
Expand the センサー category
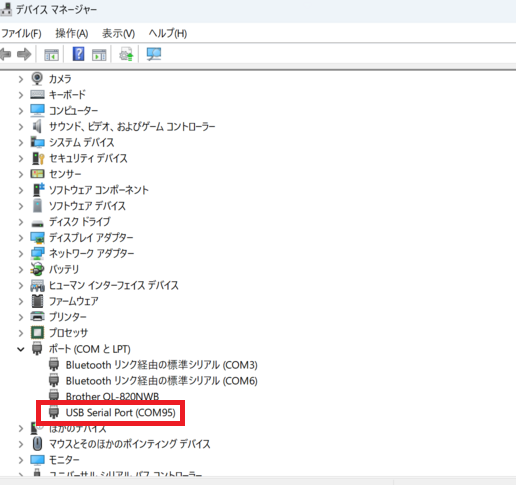pos(21,174)
